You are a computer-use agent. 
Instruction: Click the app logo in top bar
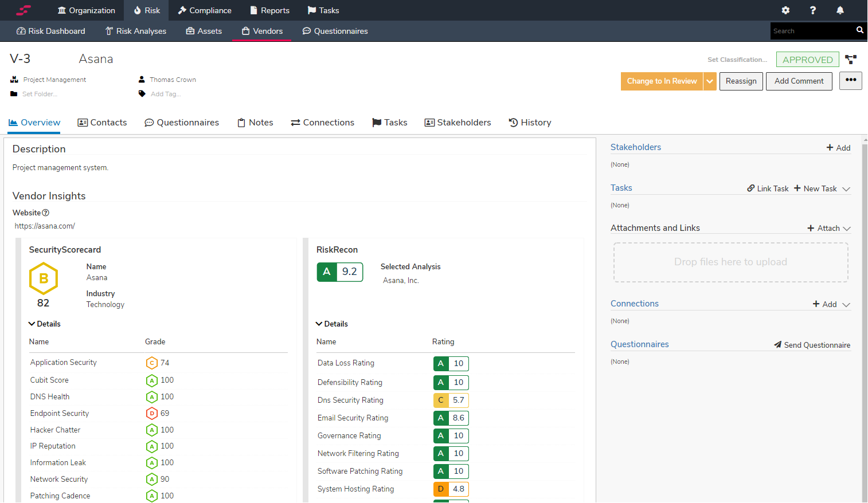coord(24,10)
